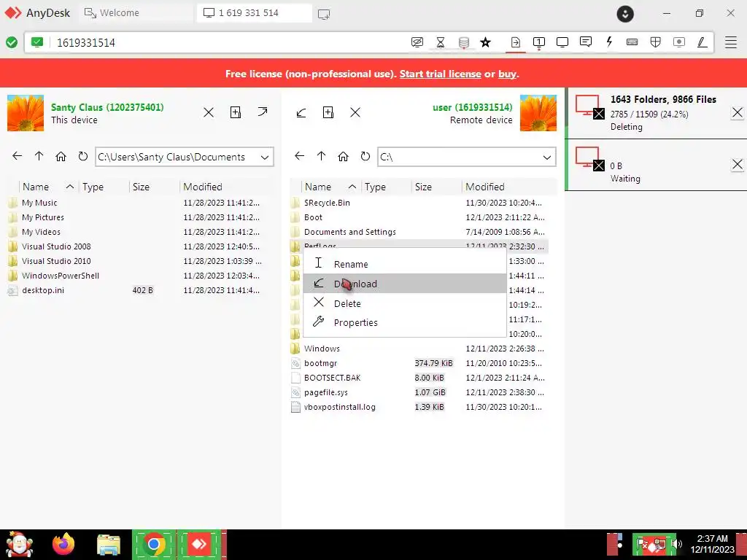Expand the remote C:\ path dropdown arrow
Screen dimensions: 747x560
pos(547,157)
